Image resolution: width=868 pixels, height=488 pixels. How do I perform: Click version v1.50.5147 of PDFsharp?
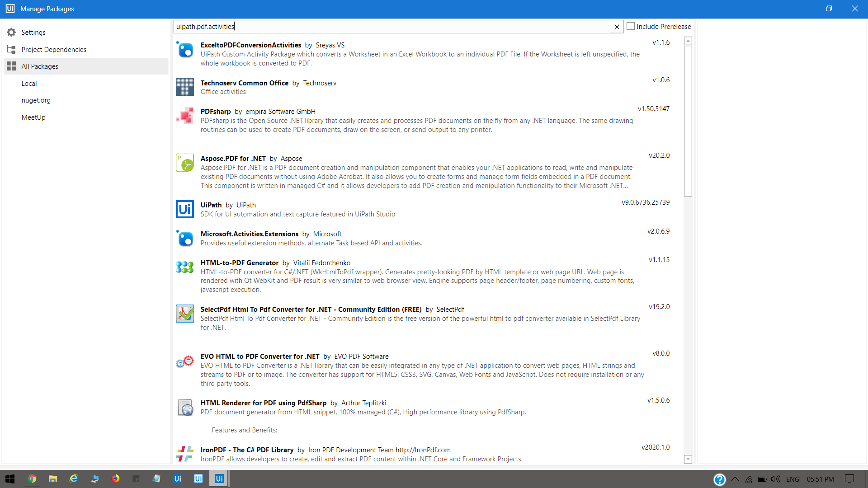[654, 109]
